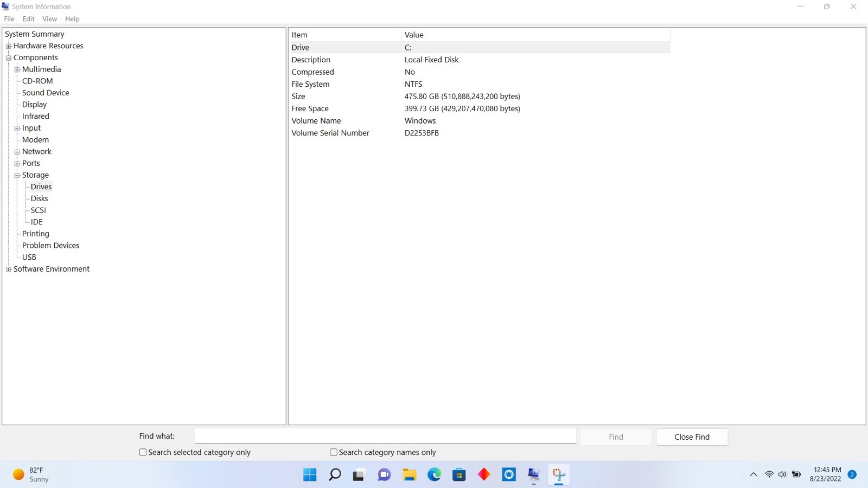Open the View menu
Image resolution: width=868 pixels, height=488 pixels.
[x=49, y=19]
